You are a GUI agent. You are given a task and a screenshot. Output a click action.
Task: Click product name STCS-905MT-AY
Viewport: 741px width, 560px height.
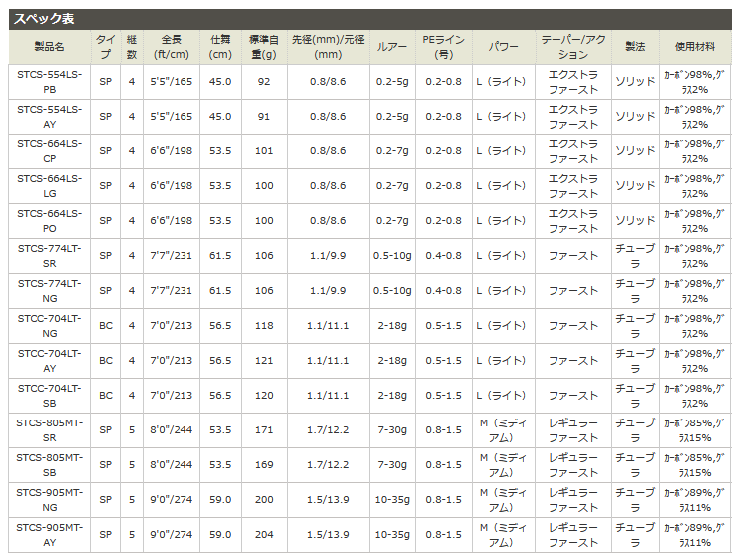click(x=49, y=535)
